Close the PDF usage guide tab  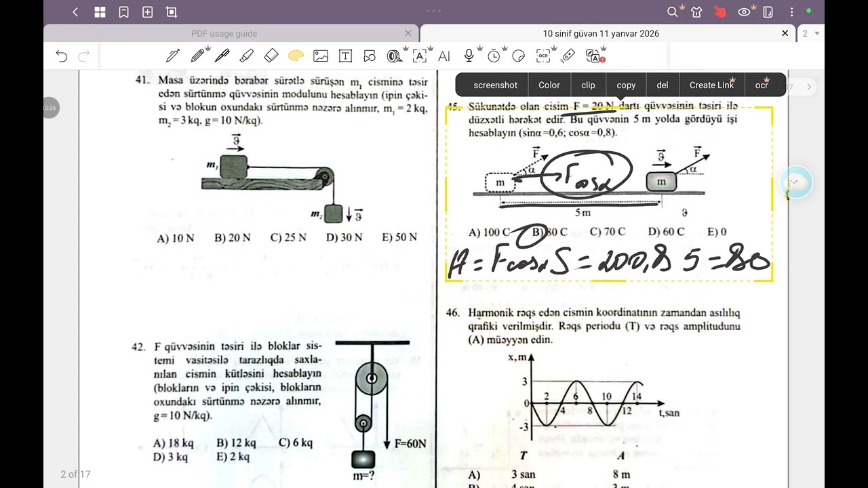click(408, 33)
